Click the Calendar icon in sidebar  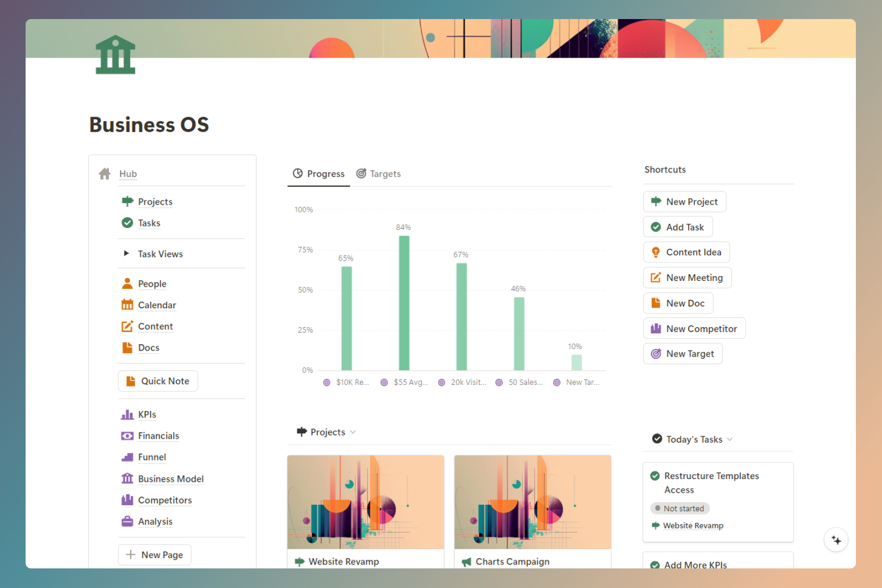point(127,305)
